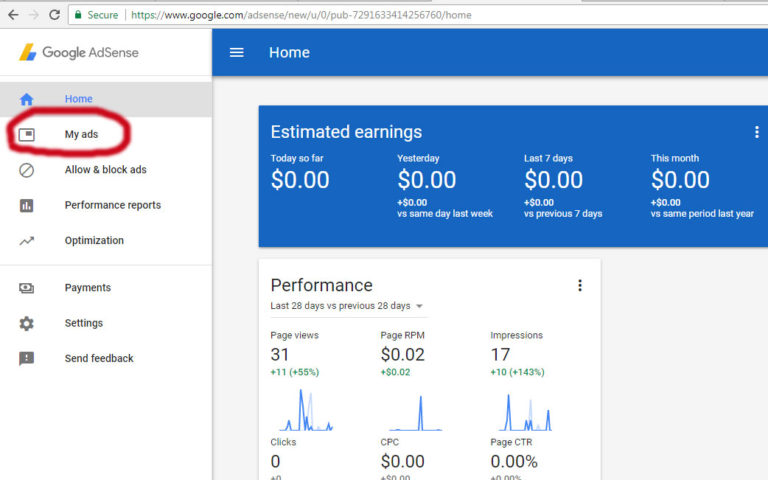The height and width of the screenshot is (480, 768).
Task: Click 'vs previous 7 days' text
Action: 563,214
